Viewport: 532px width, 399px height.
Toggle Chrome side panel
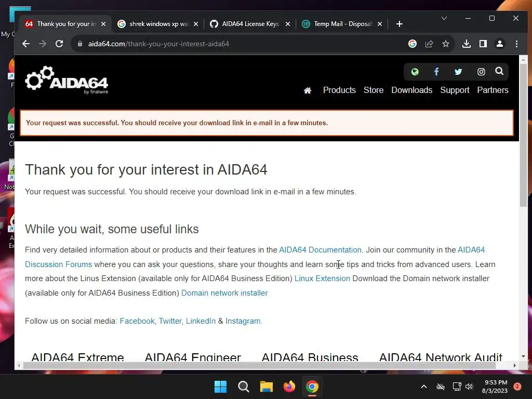(x=483, y=44)
